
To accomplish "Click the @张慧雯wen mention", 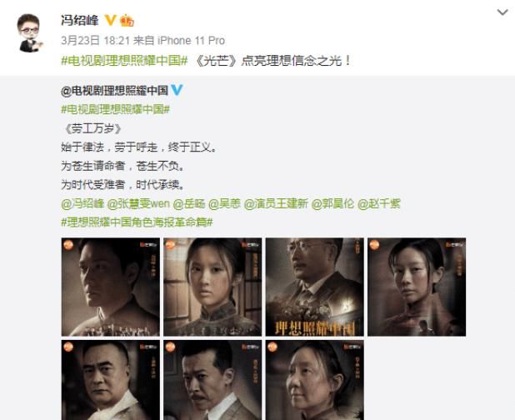I will 138,203.
